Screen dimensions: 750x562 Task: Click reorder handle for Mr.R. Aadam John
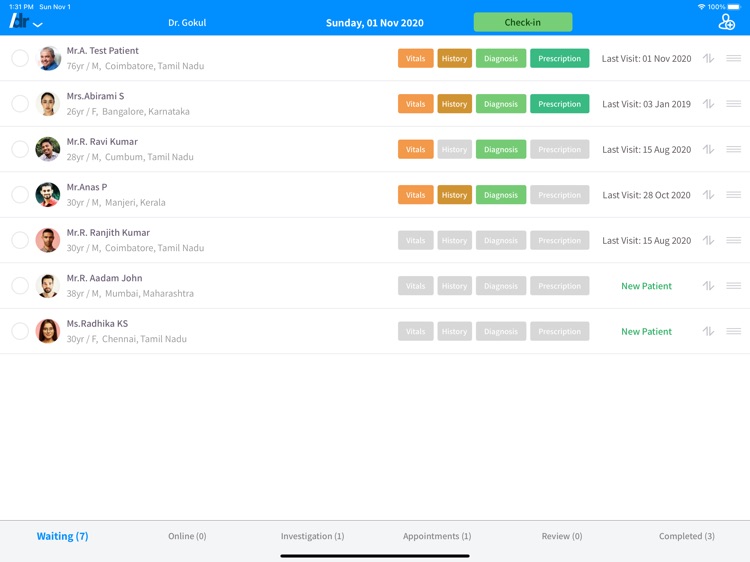pyautogui.click(x=734, y=286)
